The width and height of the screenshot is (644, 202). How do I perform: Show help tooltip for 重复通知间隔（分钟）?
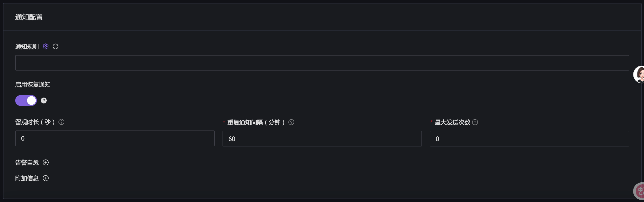coord(291,122)
